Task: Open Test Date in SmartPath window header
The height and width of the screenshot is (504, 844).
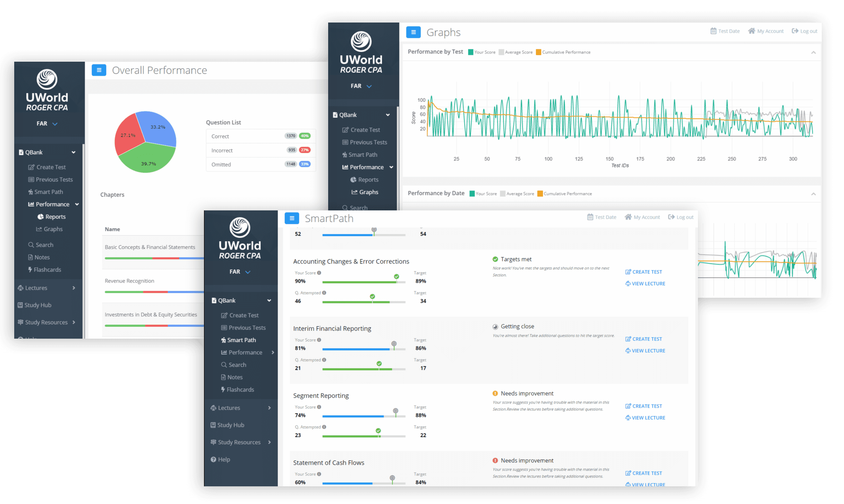Action: click(602, 217)
